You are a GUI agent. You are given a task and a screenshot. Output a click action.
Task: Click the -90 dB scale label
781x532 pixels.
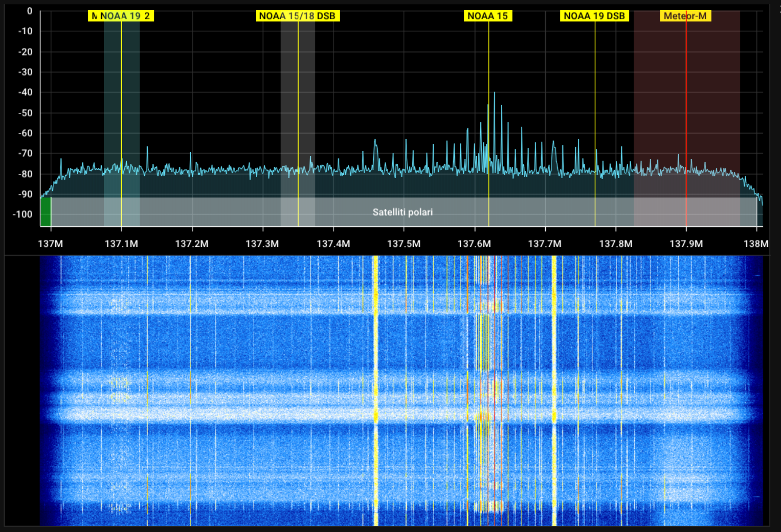[x=26, y=194]
